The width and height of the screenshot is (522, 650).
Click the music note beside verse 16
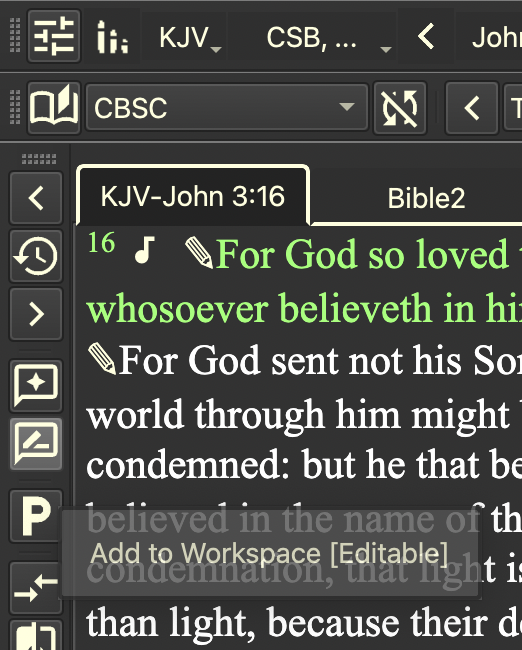[x=145, y=250]
